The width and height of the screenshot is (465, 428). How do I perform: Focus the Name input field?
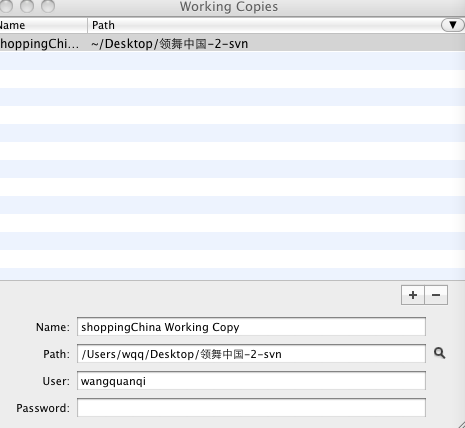(251, 327)
